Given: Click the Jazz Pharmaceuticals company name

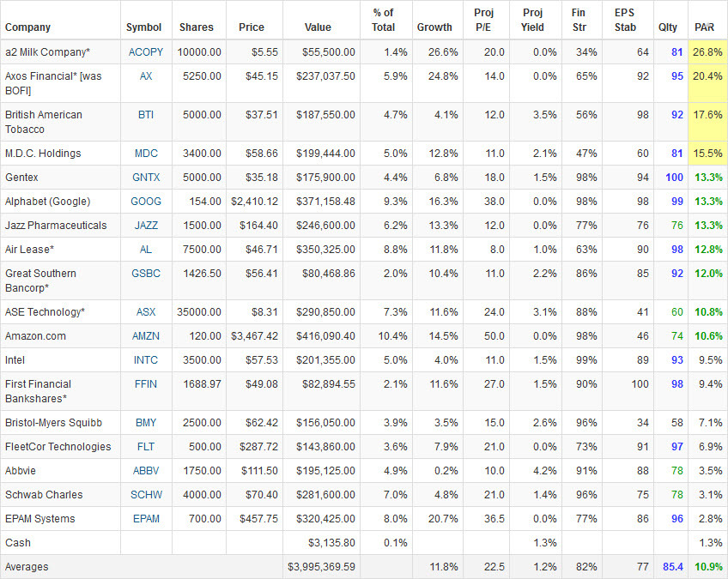Looking at the screenshot, I should pos(56,226).
